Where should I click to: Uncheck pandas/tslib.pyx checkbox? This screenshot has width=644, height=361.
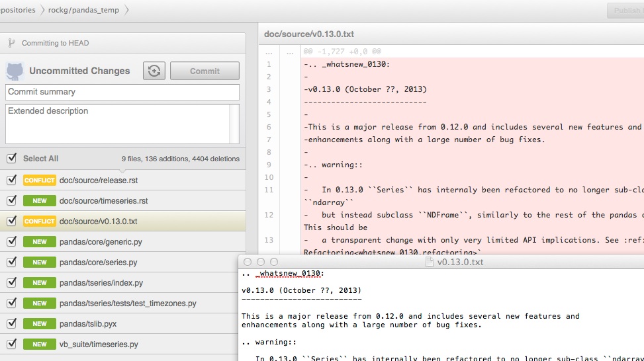[11, 323]
